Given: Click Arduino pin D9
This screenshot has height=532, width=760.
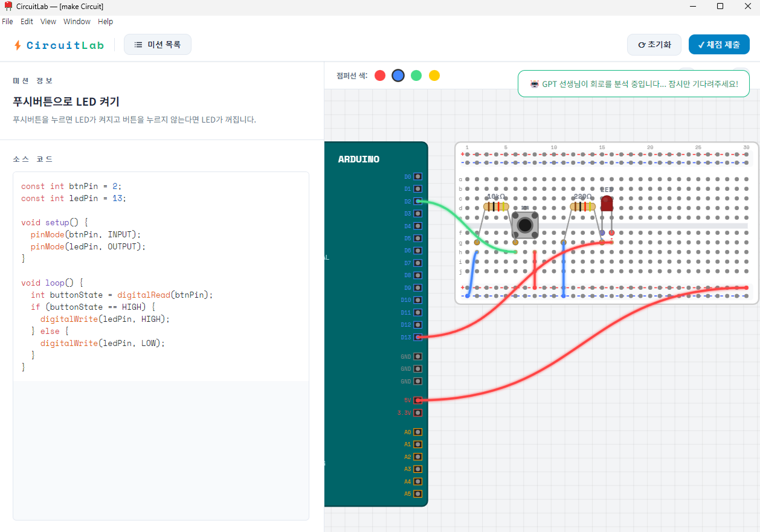Looking at the screenshot, I should point(417,288).
